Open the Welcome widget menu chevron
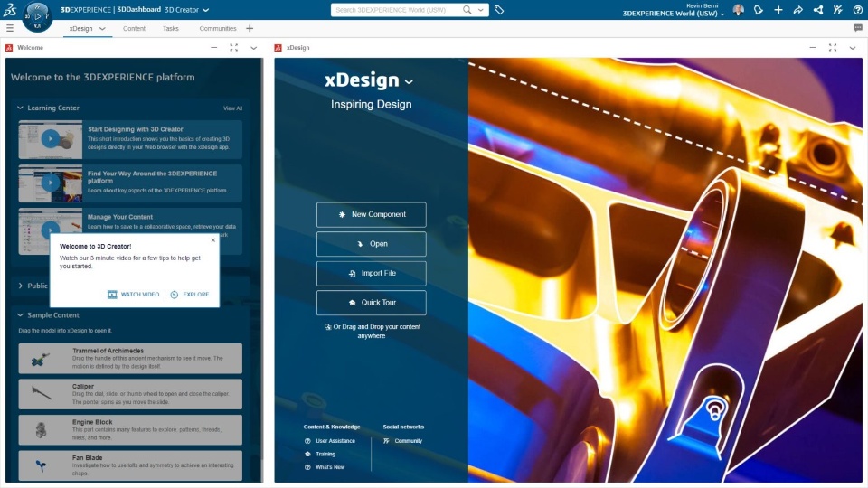This screenshot has width=868, height=488. pyautogui.click(x=253, y=48)
